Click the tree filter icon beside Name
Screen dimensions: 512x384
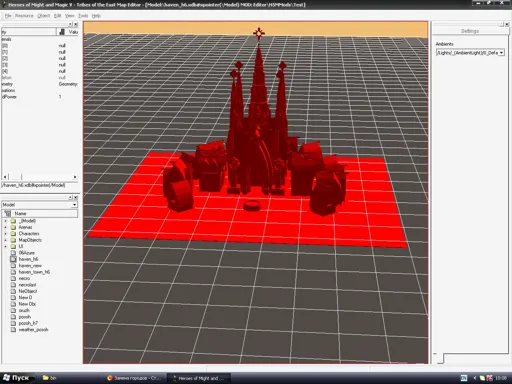[7, 213]
